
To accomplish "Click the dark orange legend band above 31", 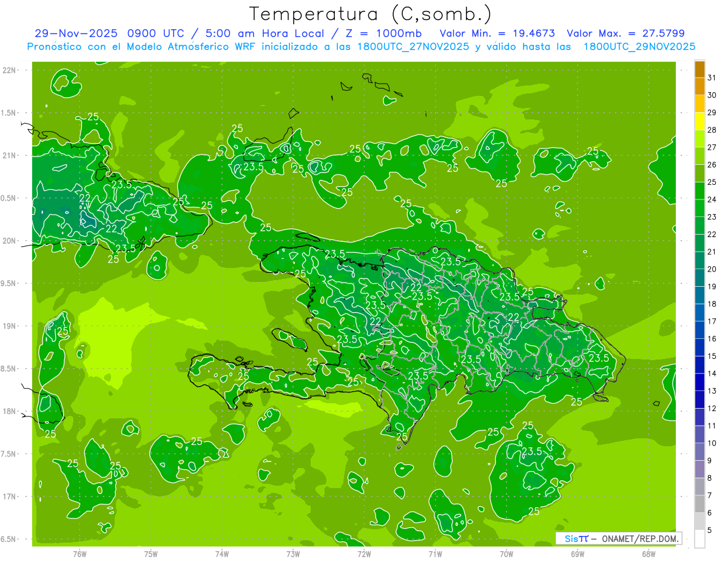I will tap(699, 69).
